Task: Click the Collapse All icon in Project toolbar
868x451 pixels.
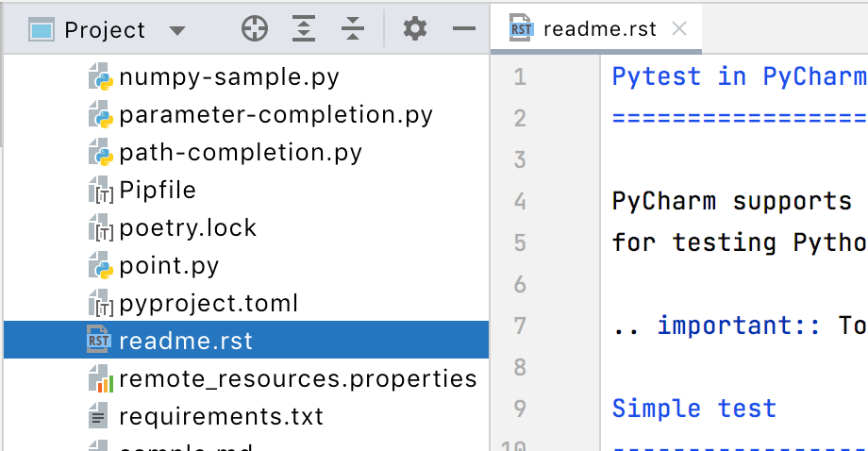Action: click(x=352, y=29)
